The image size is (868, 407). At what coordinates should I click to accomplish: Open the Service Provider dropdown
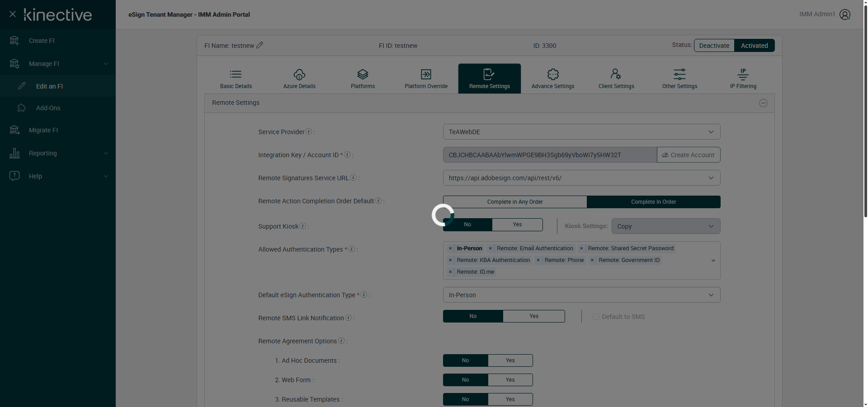(581, 132)
